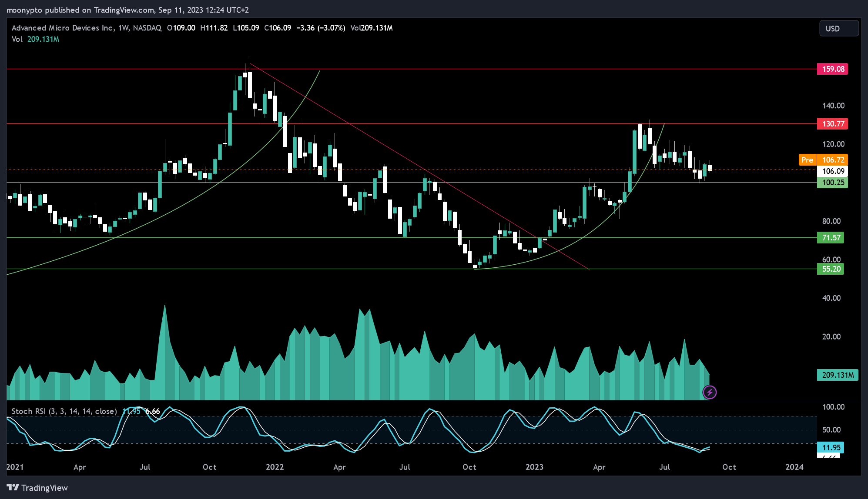
Task: Click the 2023 time axis label
Action: pyautogui.click(x=534, y=467)
